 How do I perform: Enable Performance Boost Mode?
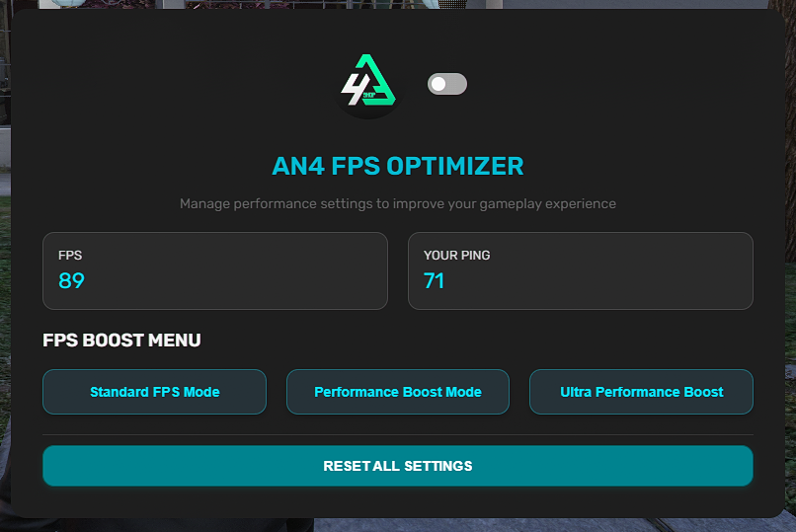pos(398,392)
